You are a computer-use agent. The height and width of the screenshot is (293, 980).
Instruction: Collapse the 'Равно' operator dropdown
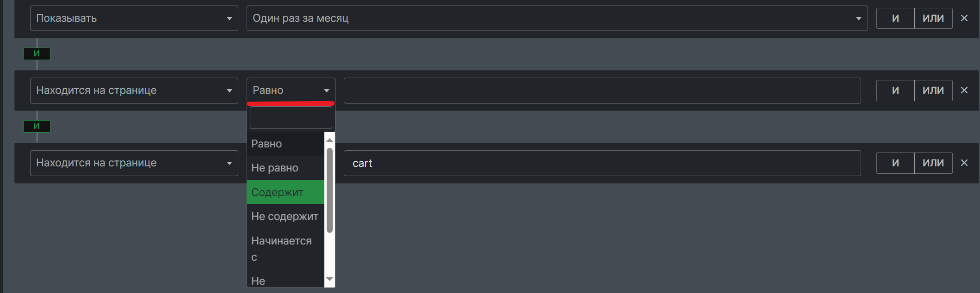[291, 91]
